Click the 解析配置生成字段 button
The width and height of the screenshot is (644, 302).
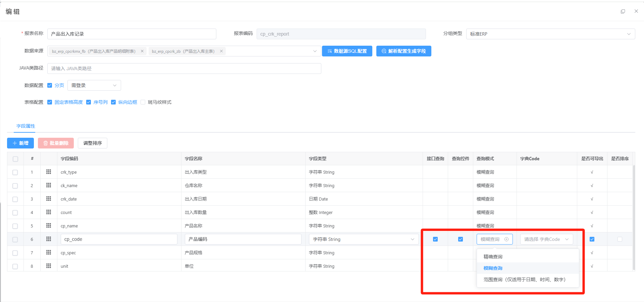[x=404, y=51]
